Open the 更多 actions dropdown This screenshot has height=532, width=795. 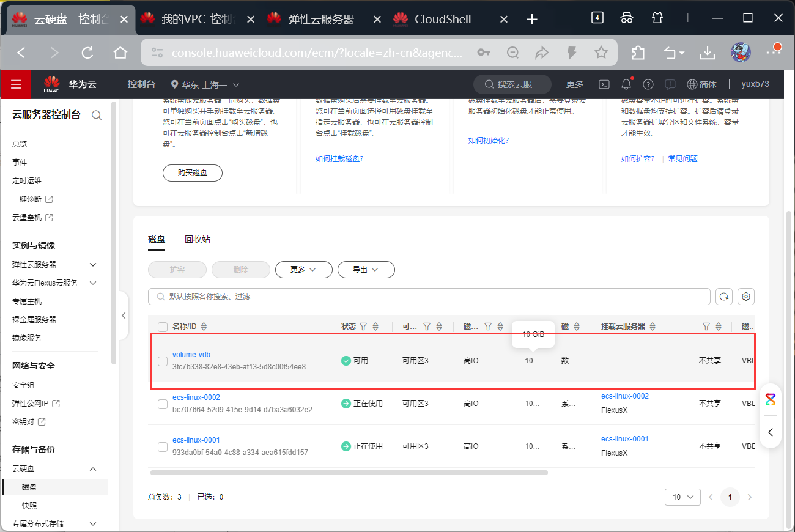303,270
